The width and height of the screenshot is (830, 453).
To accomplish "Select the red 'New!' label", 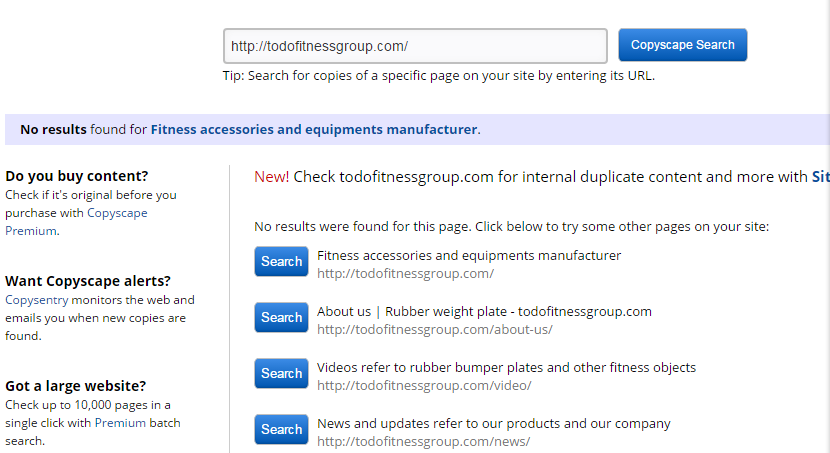I will click(272, 177).
